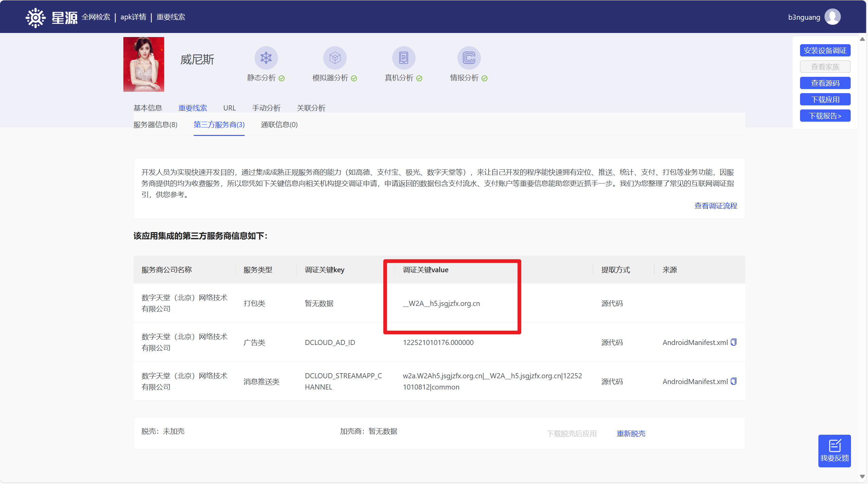Click the 查看源码 button
The height and width of the screenshot is (484, 868).
[825, 83]
